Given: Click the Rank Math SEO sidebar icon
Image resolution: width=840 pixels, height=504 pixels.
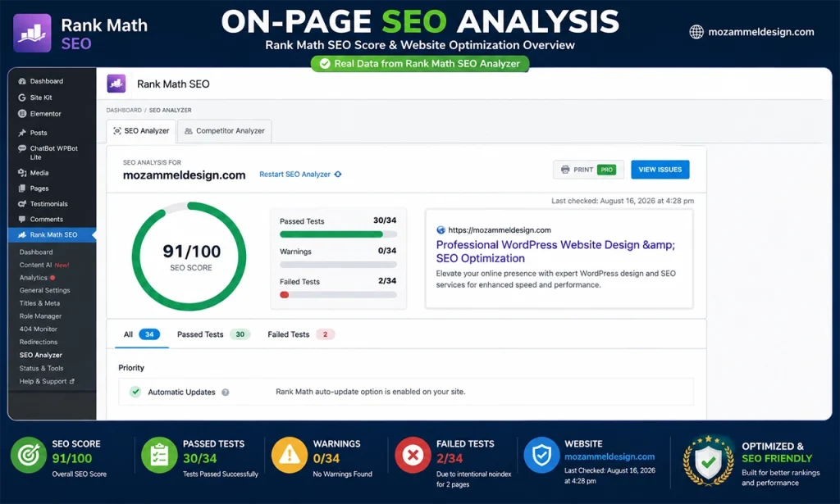Looking at the screenshot, I should point(22,235).
